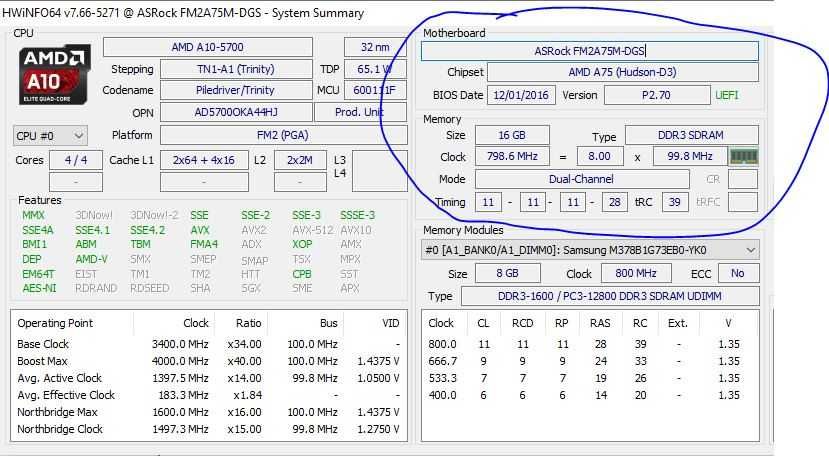Click the MCU value field

point(375,90)
